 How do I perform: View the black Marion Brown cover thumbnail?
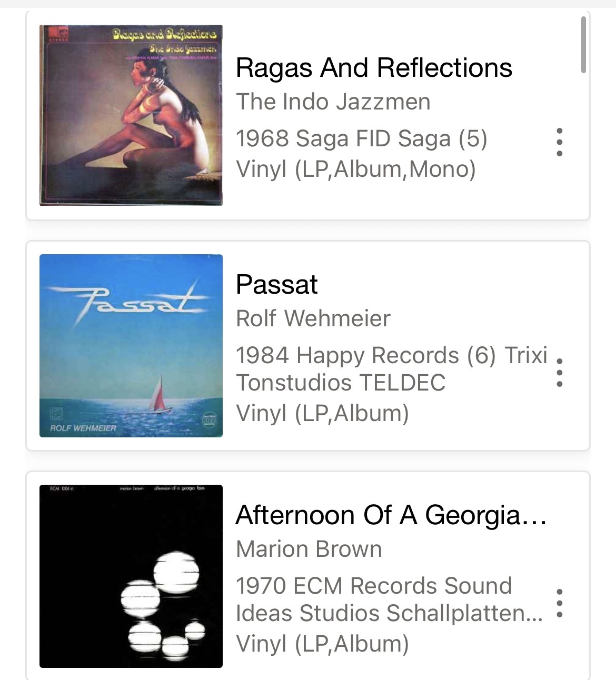point(131,576)
